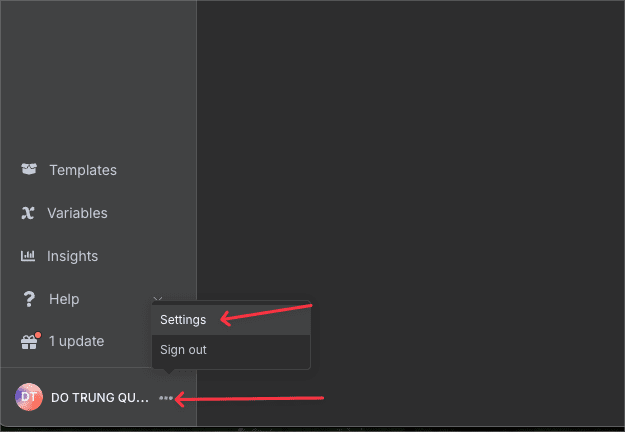Choose Sign out from the popup menu
625x432 pixels.
[183, 350]
